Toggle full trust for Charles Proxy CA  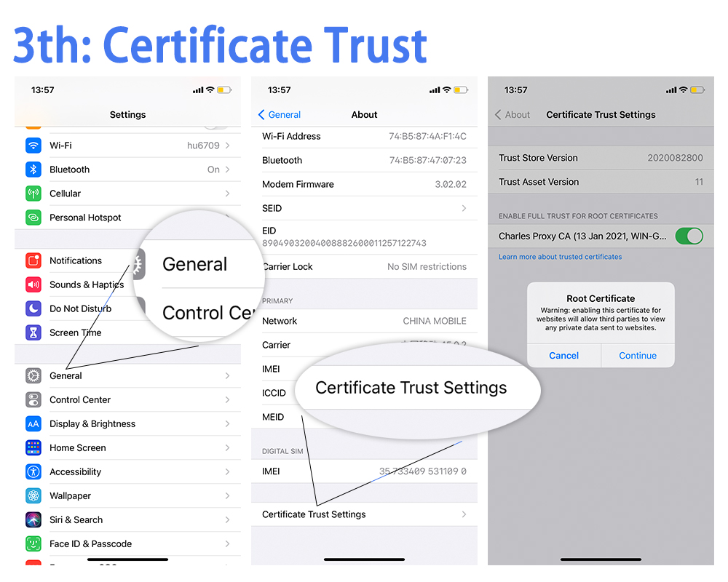point(689,236)
